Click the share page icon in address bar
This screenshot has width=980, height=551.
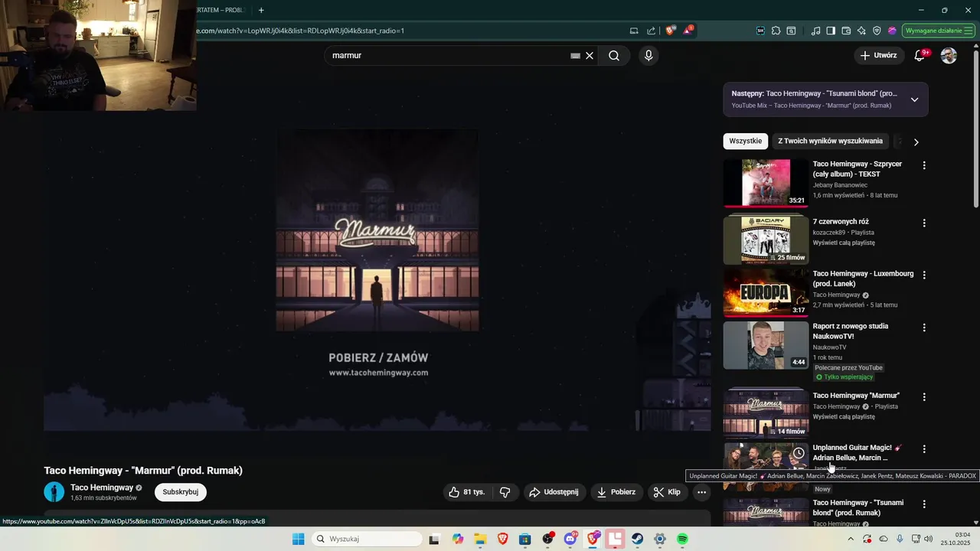pyautogui.click(x=651, y=31)
